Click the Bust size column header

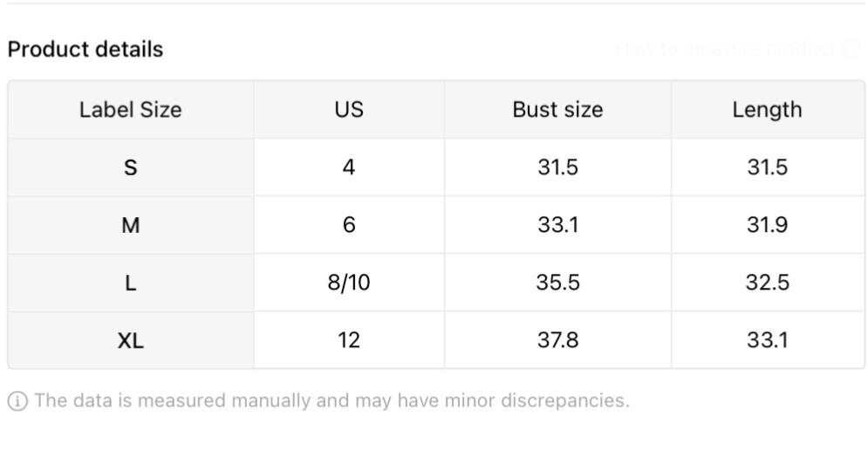pos(557,110)
